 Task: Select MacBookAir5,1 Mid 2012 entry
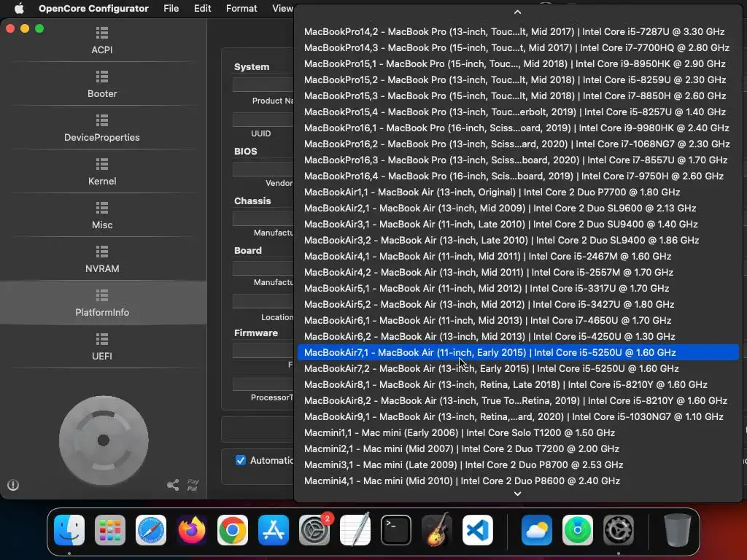pos(518,288)
